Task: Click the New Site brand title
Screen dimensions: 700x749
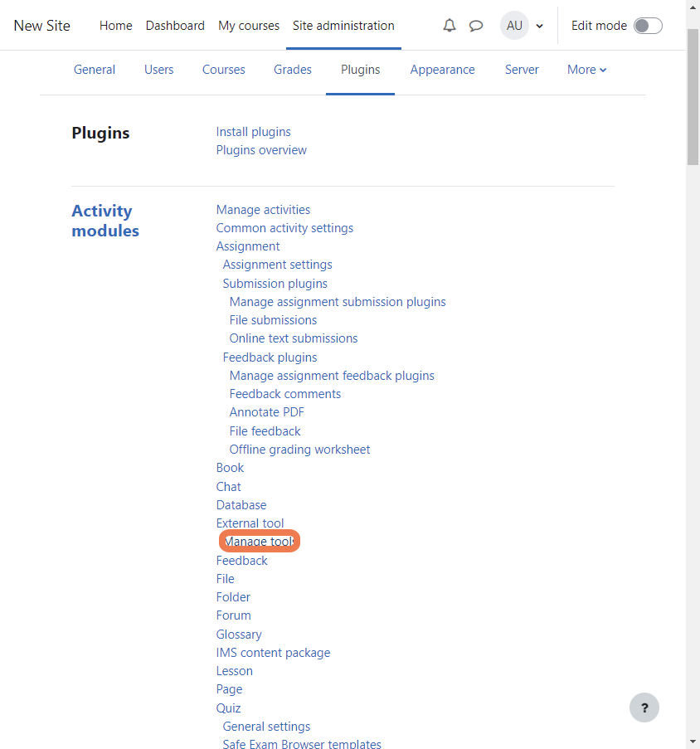Action: pyautogui.click(x=42, y=26)
